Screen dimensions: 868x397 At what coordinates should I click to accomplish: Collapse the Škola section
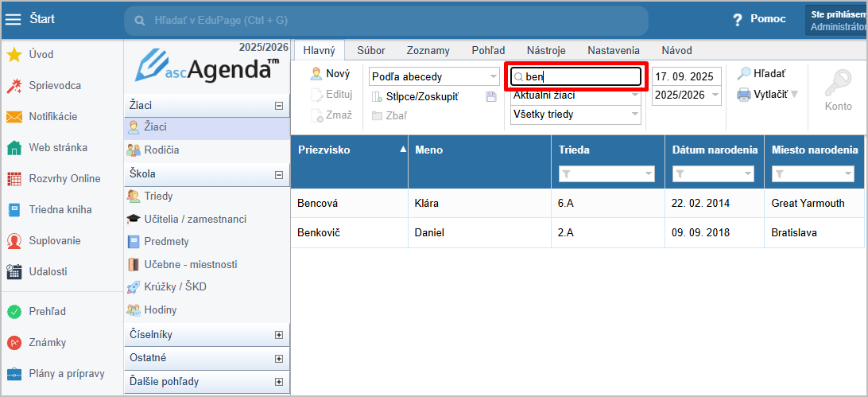pos(279,174)
